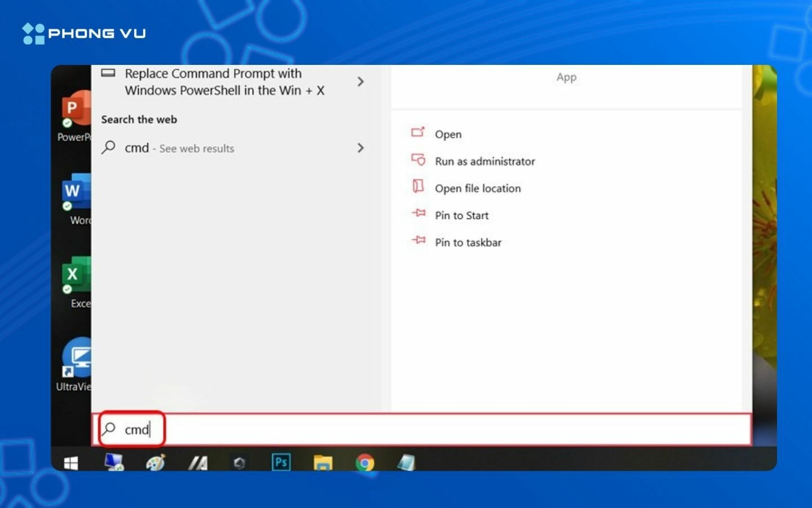Choose Open file location
812x508 pixels.
tap(478, 189)
